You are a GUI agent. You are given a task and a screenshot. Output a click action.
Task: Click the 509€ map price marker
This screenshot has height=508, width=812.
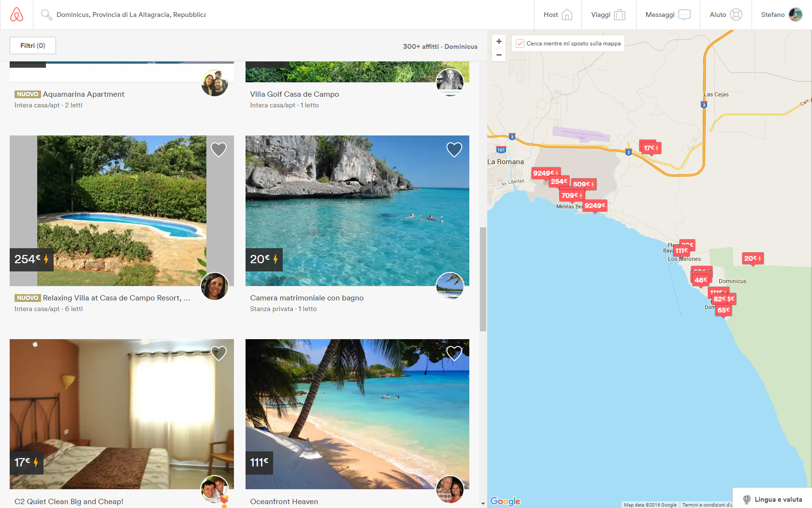583,184
